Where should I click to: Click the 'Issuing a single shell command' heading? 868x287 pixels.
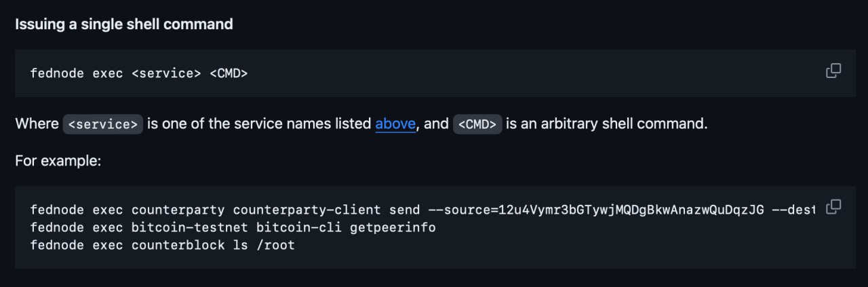[124, 24]
